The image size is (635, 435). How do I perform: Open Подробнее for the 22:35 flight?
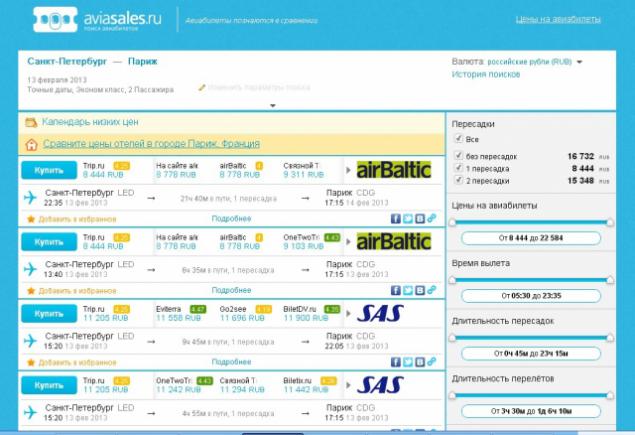click(x=231, y=219)
